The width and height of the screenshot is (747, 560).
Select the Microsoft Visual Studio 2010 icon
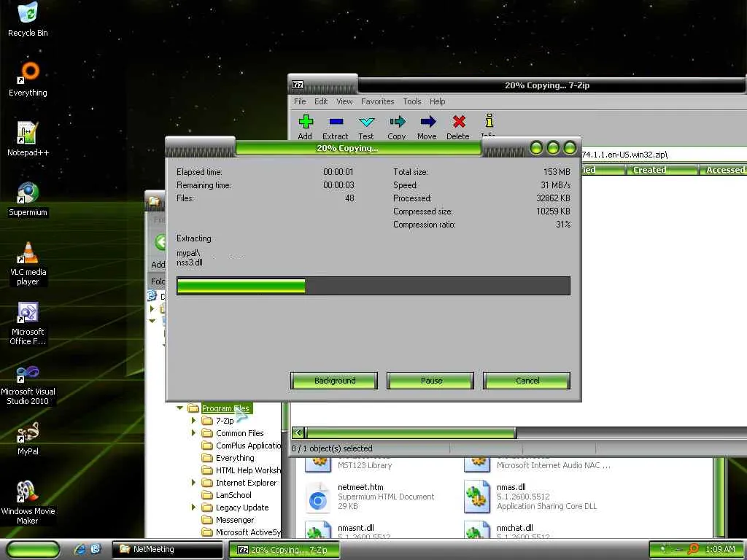click(28, 384)
